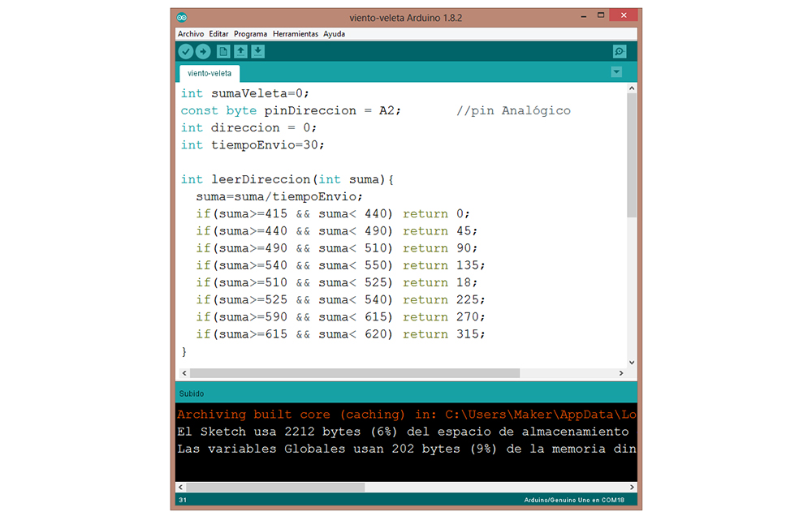Click the Open sketch up-arrow icon
Viewport: 812px width, 516px height.
coord(241,52)
